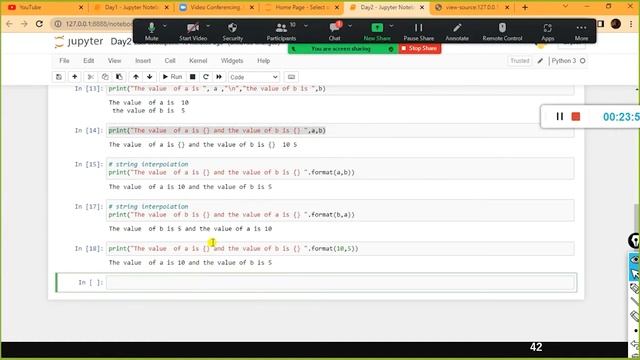The height and width of the screenshot is (360, 640).
Task: Expand the New Share options arrow
Action: point(391,26)
